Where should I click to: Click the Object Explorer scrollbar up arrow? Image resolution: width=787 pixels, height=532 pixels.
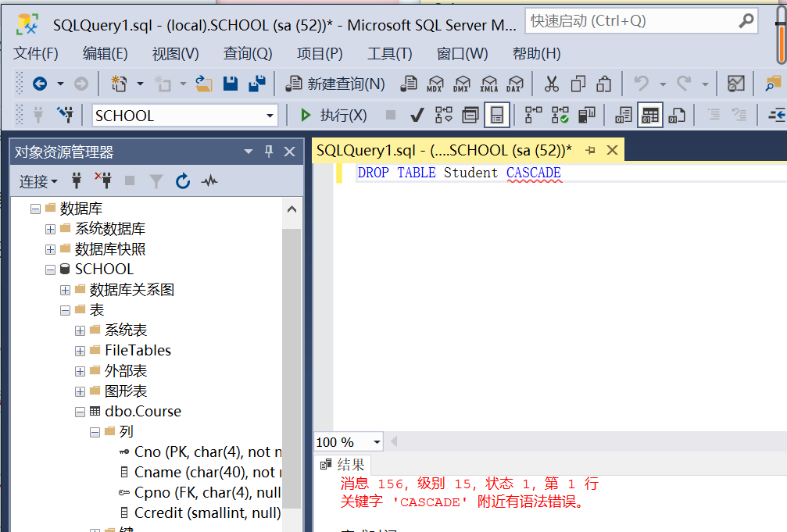(x=292, y=210)
